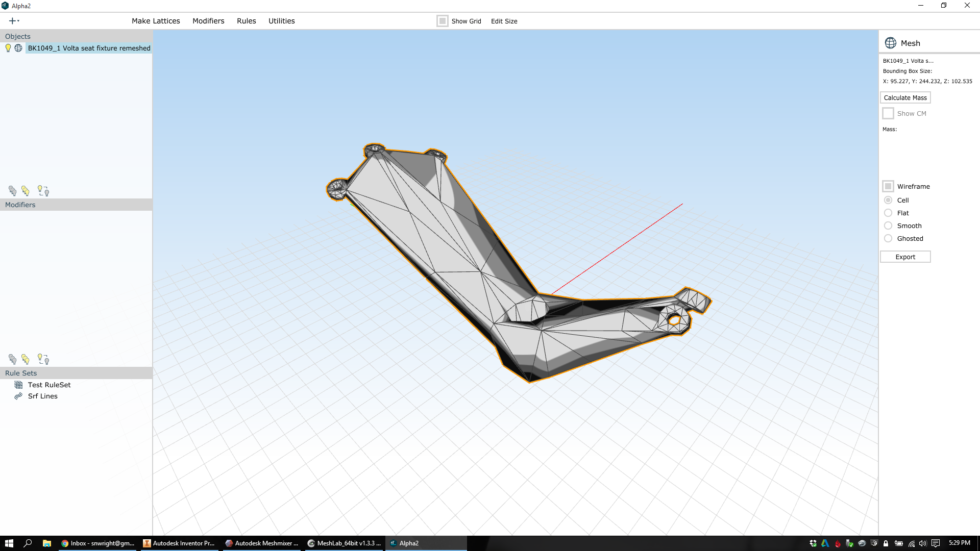This screenshot has width=980, height=551.
Task: Switch to Autodesk Meshmixer taskbar window
Action: click(x=262, y=543)
